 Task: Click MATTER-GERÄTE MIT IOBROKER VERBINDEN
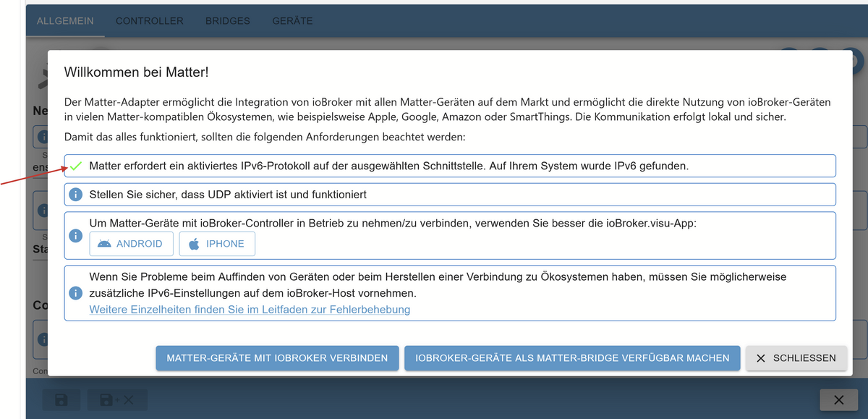point(277,358)
